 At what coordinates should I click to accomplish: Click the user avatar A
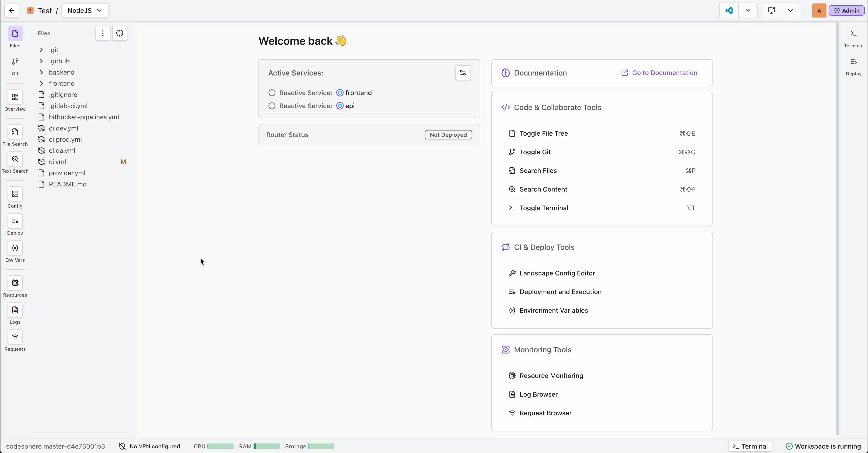coord(819,10)
